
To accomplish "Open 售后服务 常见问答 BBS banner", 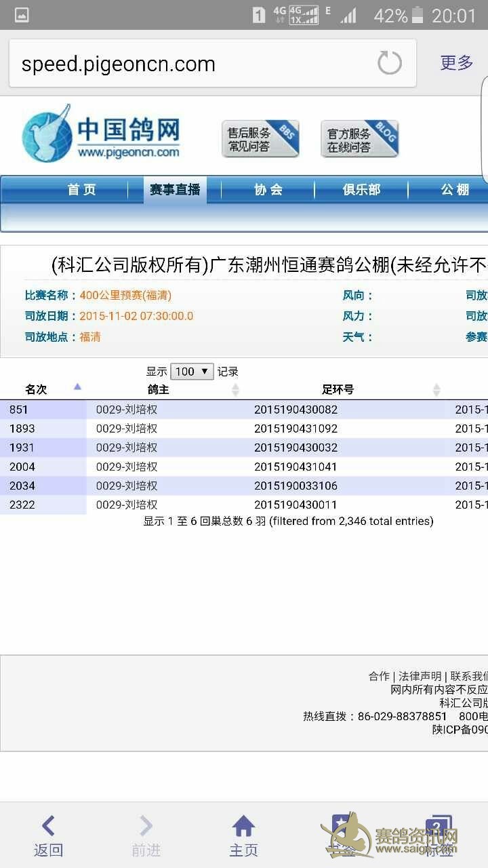I will (x=260, y=139).
